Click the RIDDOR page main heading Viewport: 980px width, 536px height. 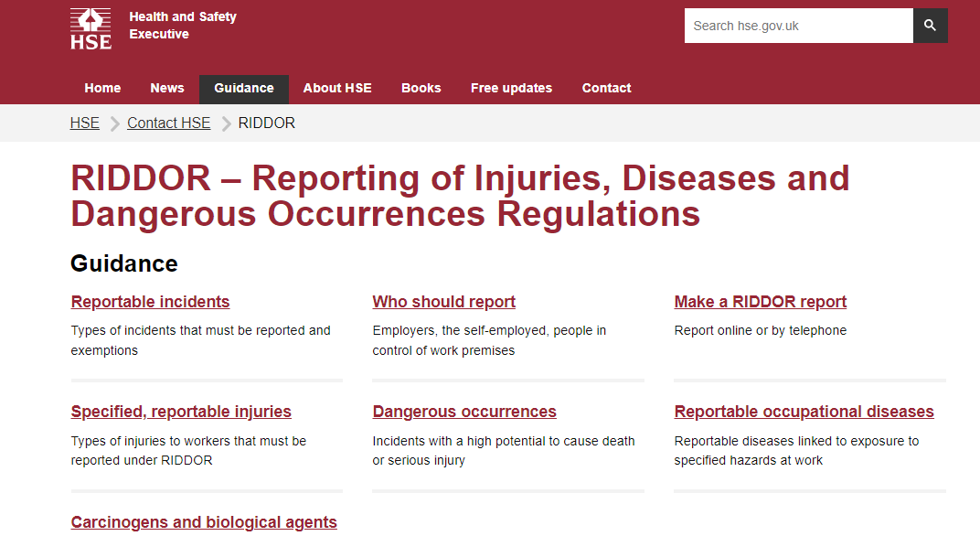[x=460, y=196]
